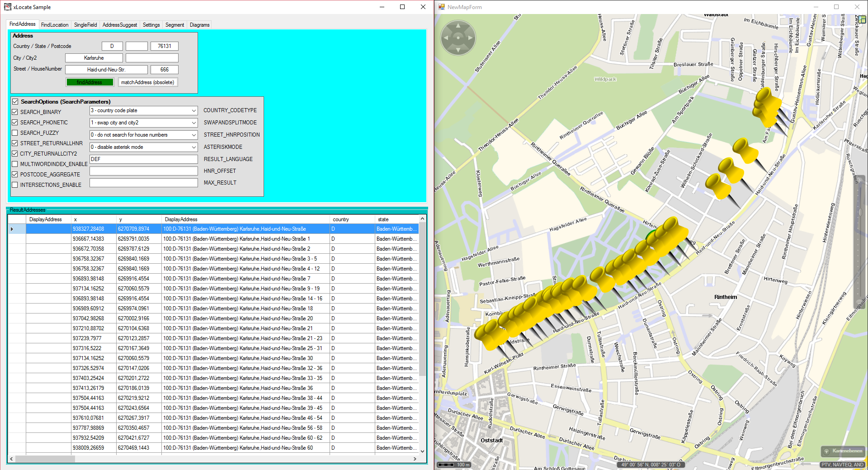
Task: Switch to the FindLocation tab
Action: [55, 25]
